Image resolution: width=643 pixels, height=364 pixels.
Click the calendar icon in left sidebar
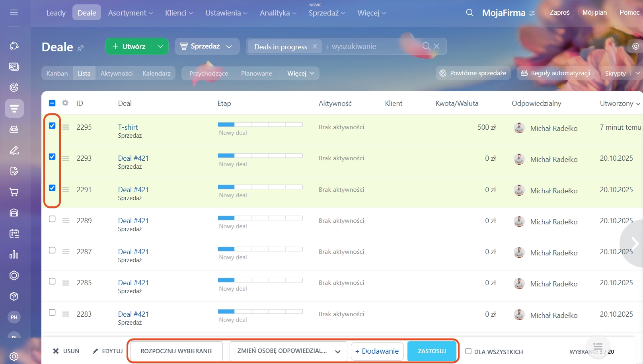tap(14, 234)
